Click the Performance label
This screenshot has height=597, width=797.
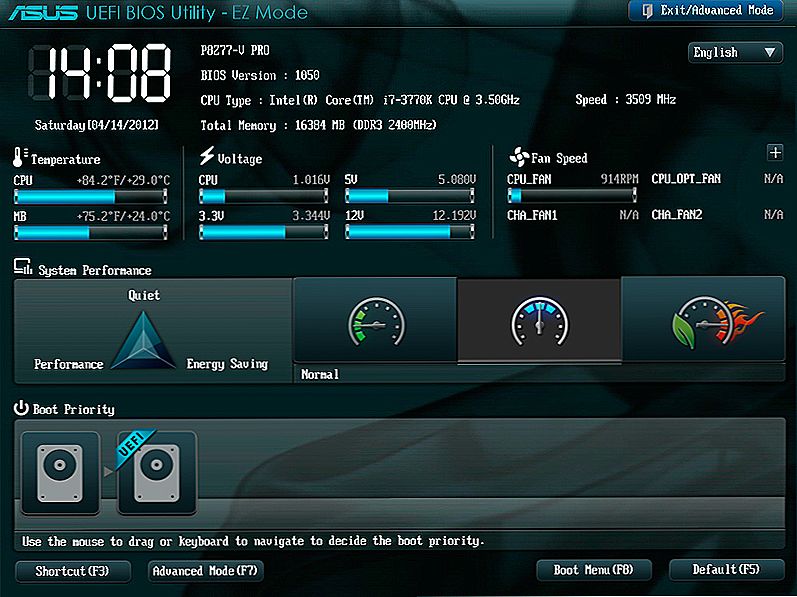[x=69, y=364]
